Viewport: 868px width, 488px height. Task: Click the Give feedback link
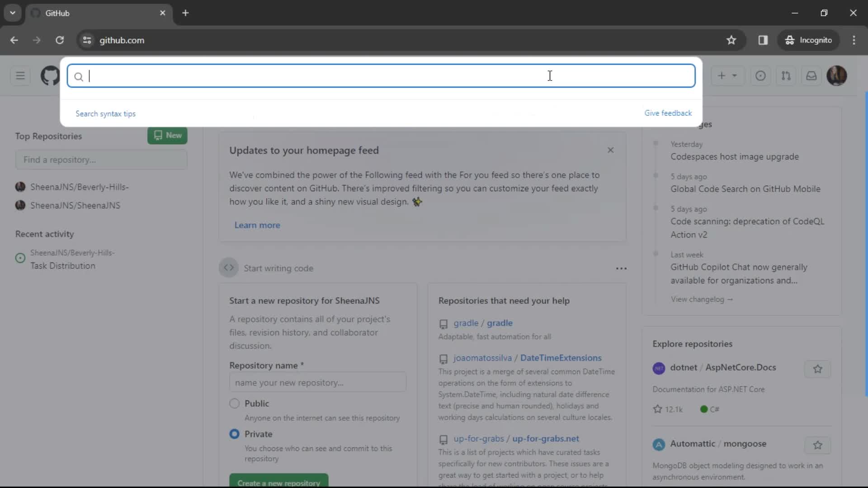click(668, 113)
